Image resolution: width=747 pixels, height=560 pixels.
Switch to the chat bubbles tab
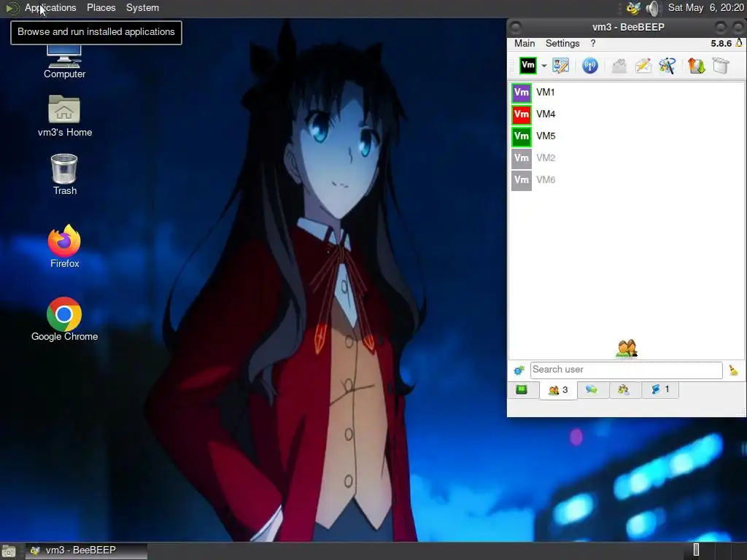click(x=591, y=390)
